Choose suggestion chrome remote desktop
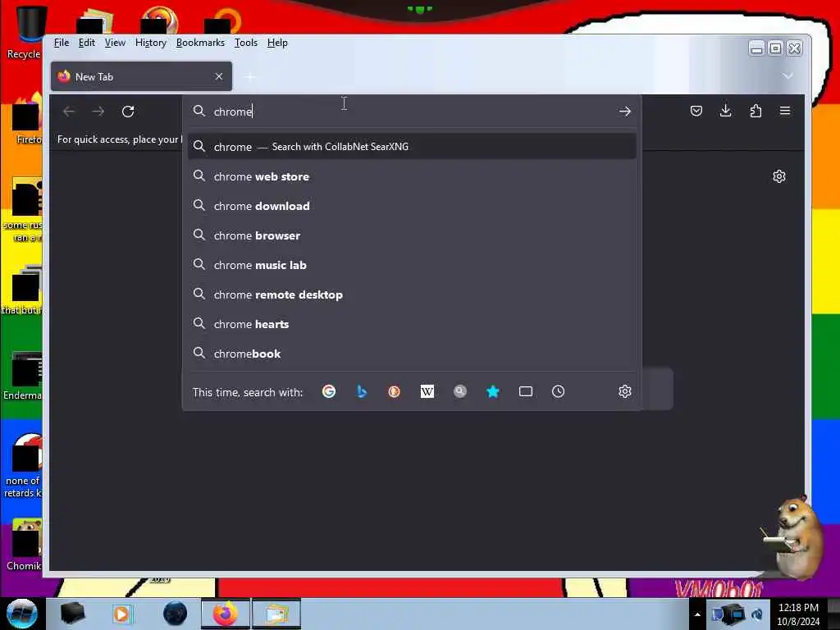The width and height of the screenshot is (840, 630). (x=412, y=294)
